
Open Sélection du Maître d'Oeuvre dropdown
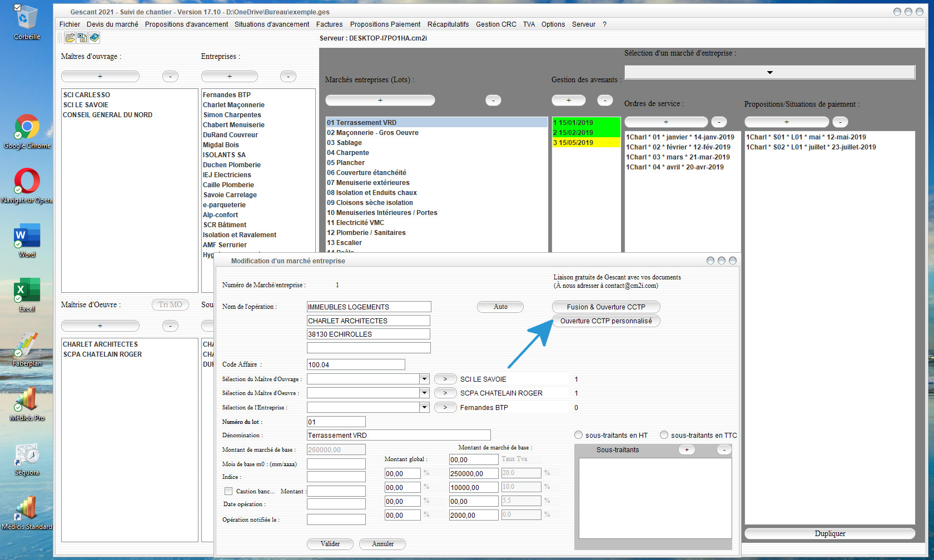tap(424, 393)
